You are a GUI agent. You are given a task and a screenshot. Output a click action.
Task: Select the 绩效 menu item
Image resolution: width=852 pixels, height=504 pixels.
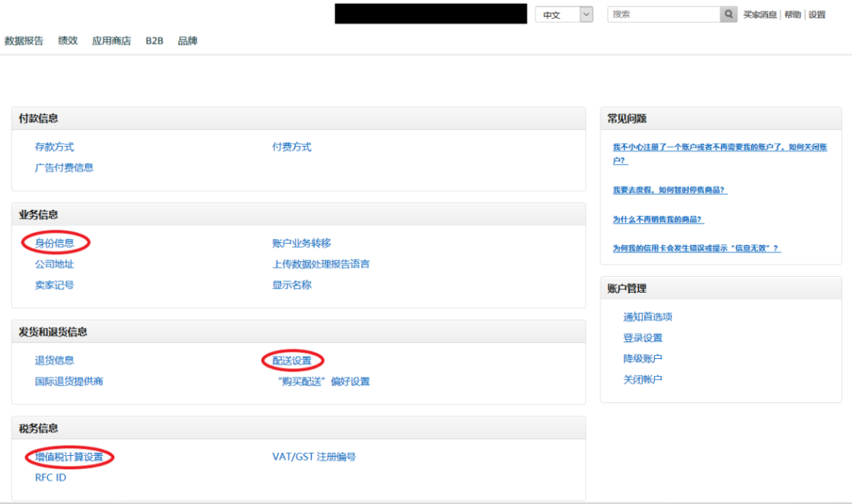[x=68, y=40]
